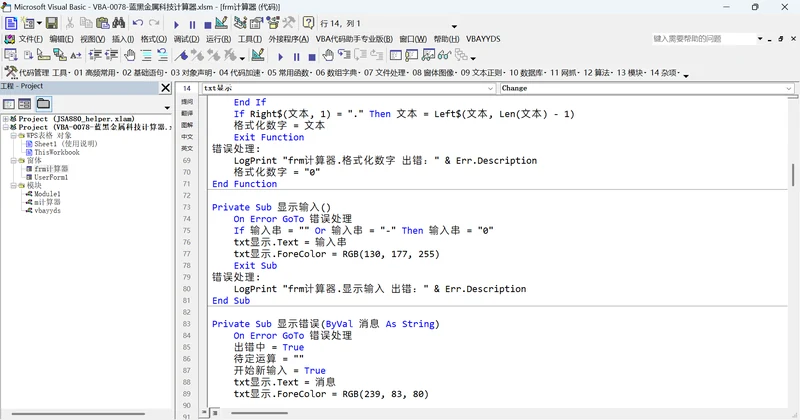This screenshot has height=420, width=800.
Task: Click the Save icon in the toolbar
Action: click(52, 23)
